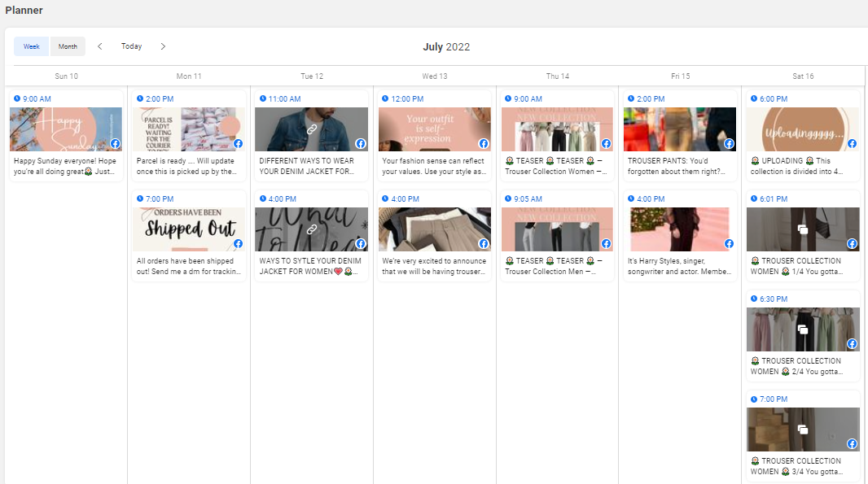Click the Facebook icon on Happy Sunday post

115,144
